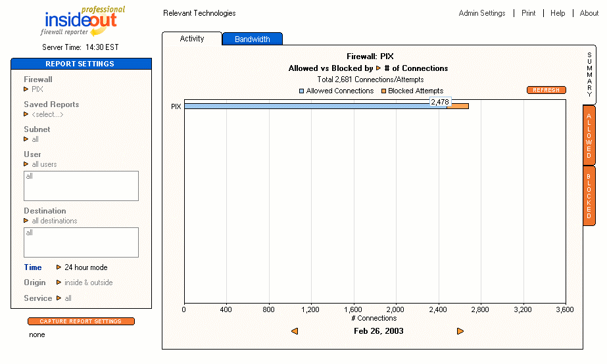The image size is (607, 364).
Task: Advance to next date with right arrow
Action: click(x=460, y=331)
